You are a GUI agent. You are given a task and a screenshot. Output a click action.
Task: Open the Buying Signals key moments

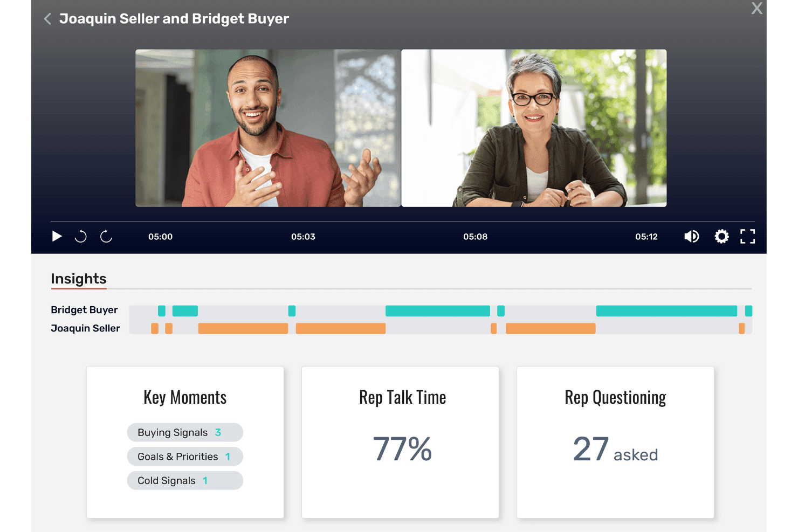click(185, 432)
